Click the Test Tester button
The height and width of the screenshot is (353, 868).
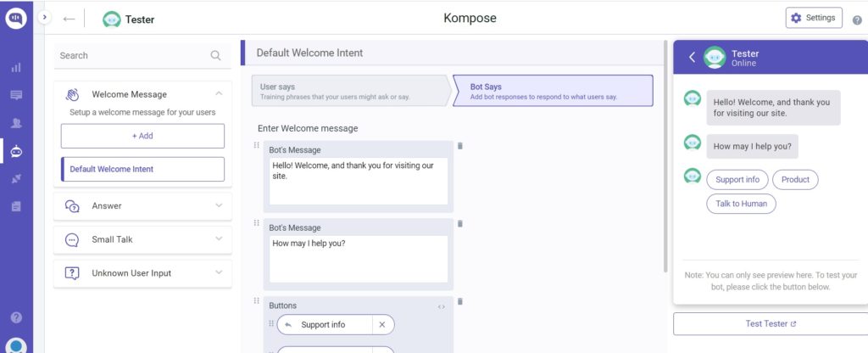click(x=771, y=323)
